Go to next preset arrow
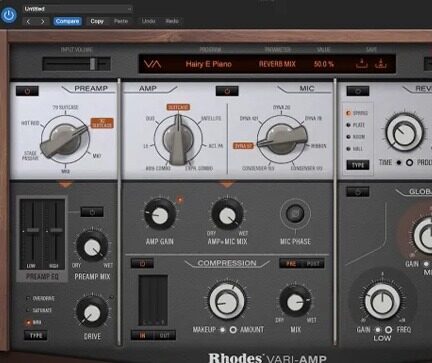This screenshot has height=363, width=432. pos(42,21)
